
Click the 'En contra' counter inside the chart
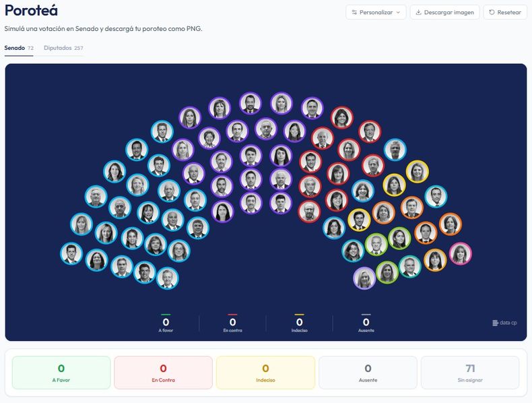[232, 324]
